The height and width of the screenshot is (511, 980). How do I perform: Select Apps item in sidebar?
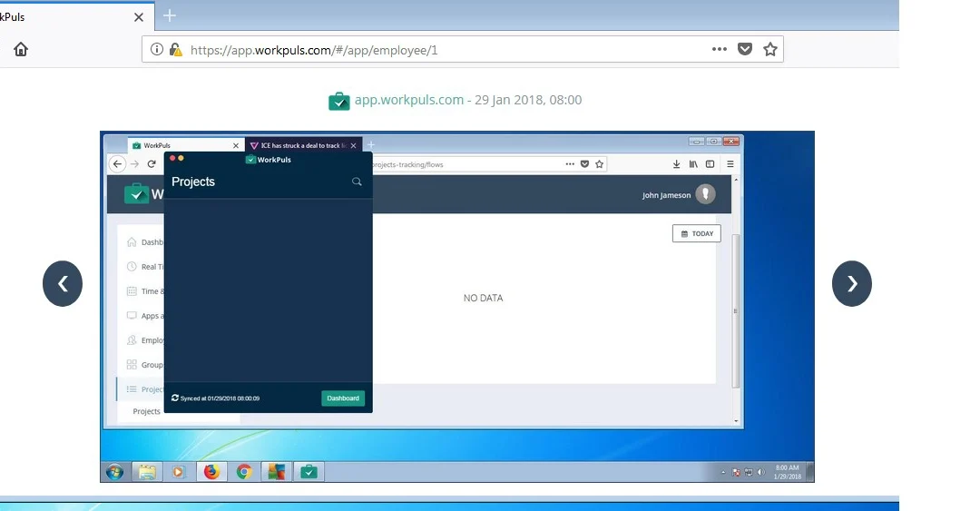point(145,316)
